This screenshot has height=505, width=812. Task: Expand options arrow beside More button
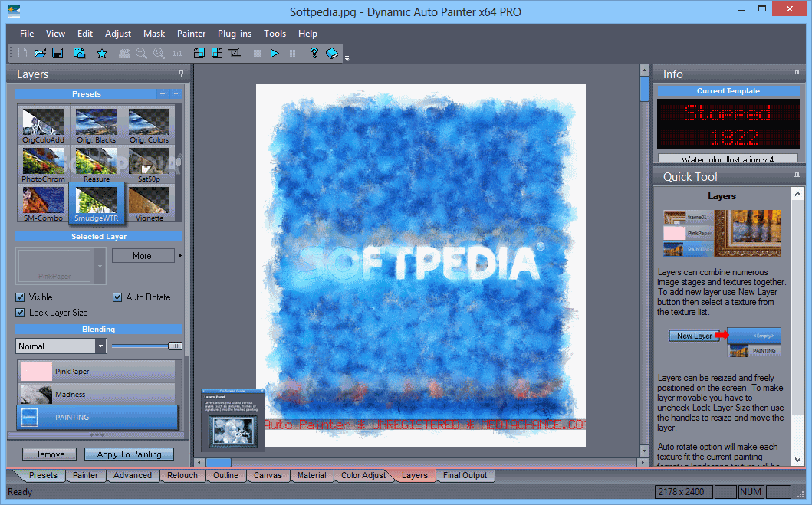pos(180,255)
